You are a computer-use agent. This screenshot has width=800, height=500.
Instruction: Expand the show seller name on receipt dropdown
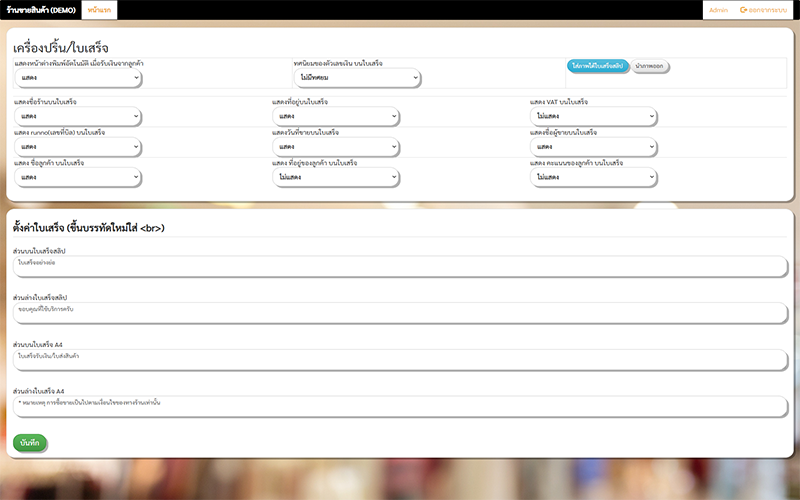[594, 147]
